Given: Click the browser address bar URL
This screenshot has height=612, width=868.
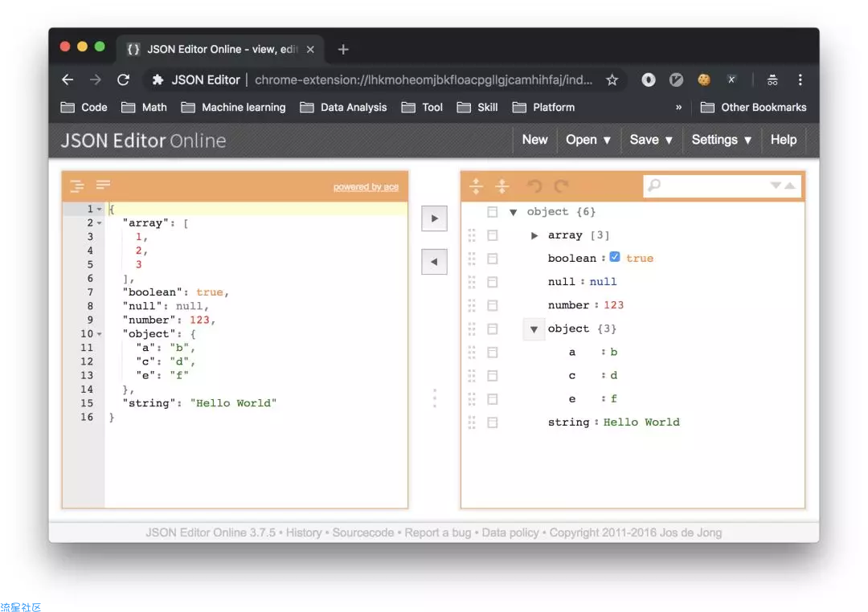Looking at the screenshot, I should click(x=424, y=80).
